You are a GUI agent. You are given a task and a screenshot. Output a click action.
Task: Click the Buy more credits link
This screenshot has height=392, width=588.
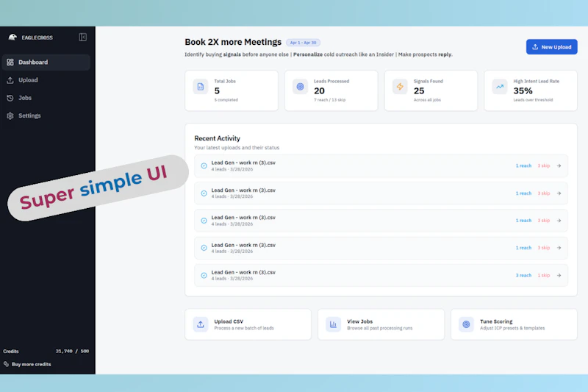coord(31,364)
